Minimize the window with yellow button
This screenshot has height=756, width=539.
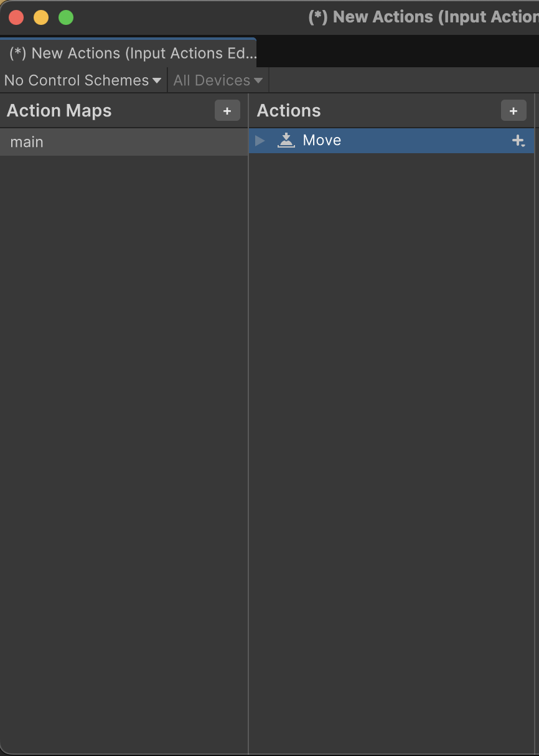[x=41, y=17]
